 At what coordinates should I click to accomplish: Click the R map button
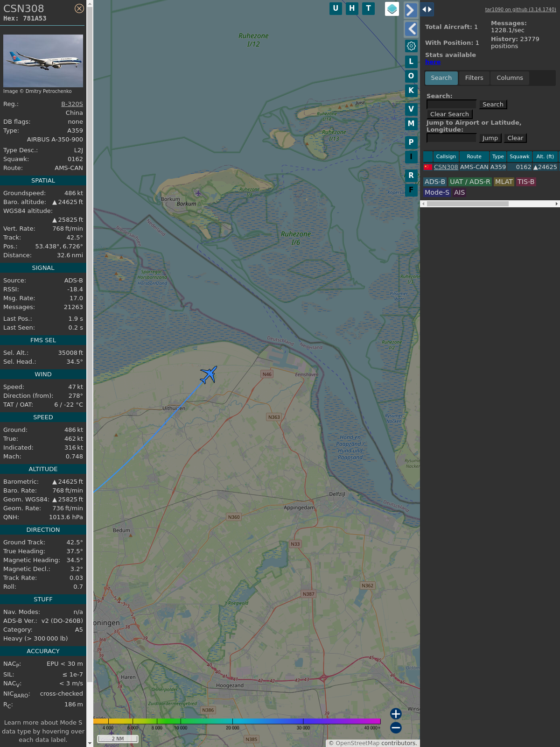[411, 176]
